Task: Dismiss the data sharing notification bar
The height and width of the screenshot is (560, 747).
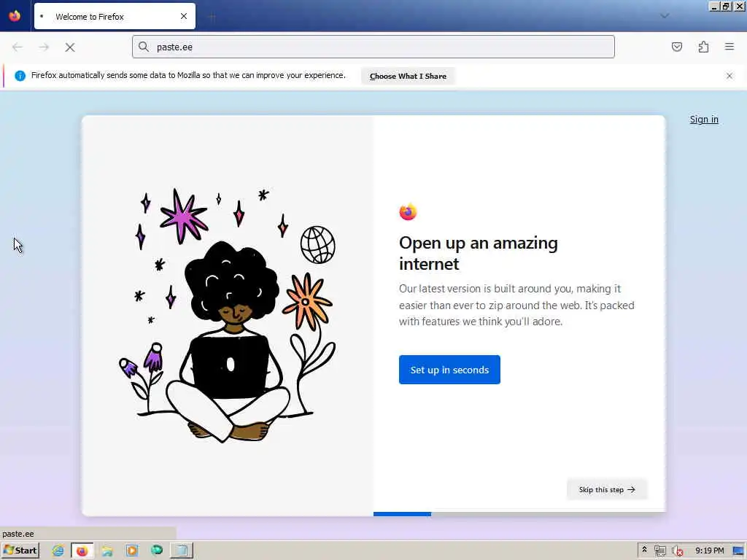Action: (x=729, y=76)
